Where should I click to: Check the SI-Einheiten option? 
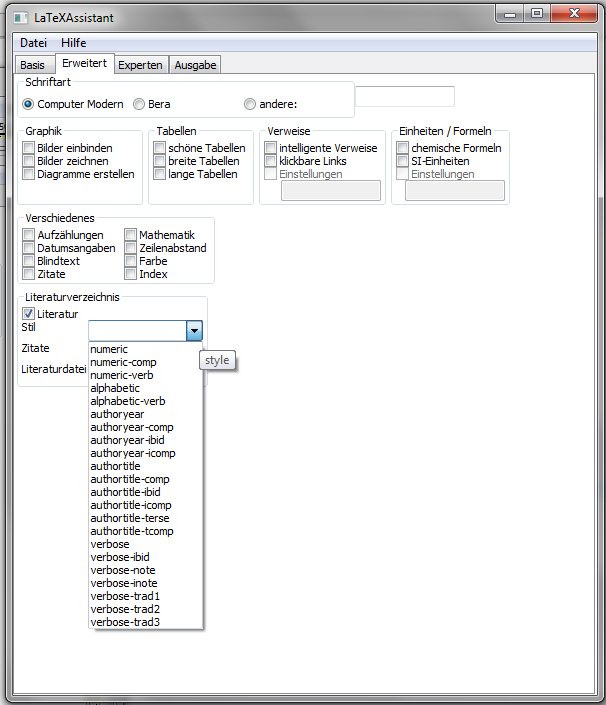[x=403, y=161]
